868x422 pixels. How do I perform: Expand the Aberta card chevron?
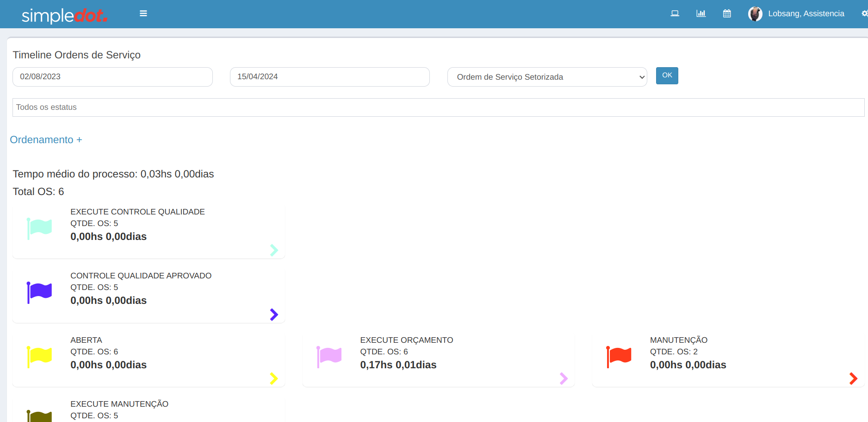click(x=274, y=378)
